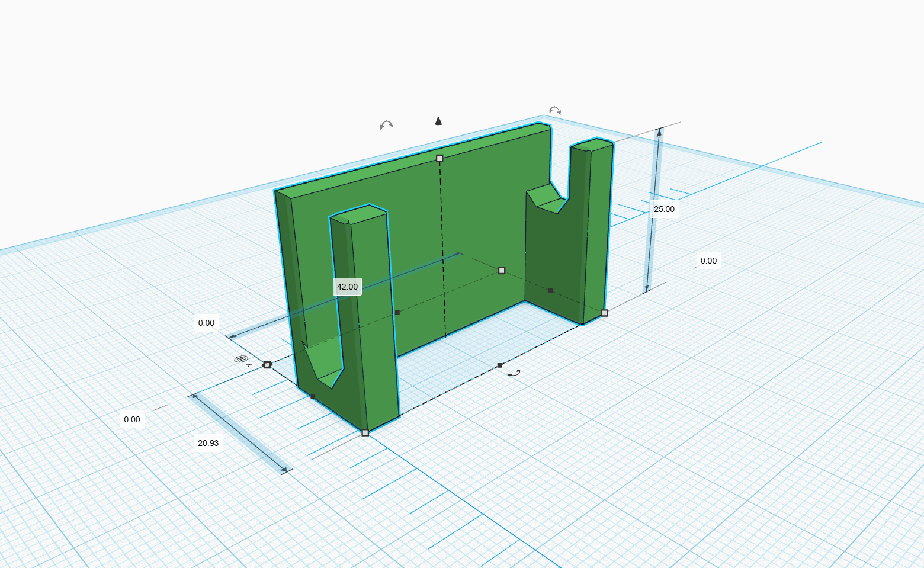The width and height of the screenshot is (924, 568).
Task: Click the black midpoint handle on the 20.93 edge
Action: (313, 397)
